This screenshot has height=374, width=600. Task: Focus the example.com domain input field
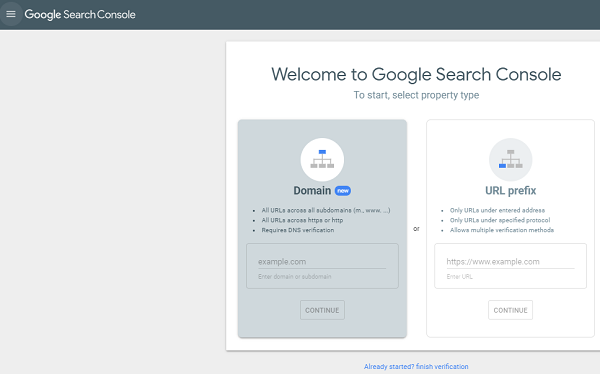click(x=322, y=262)
